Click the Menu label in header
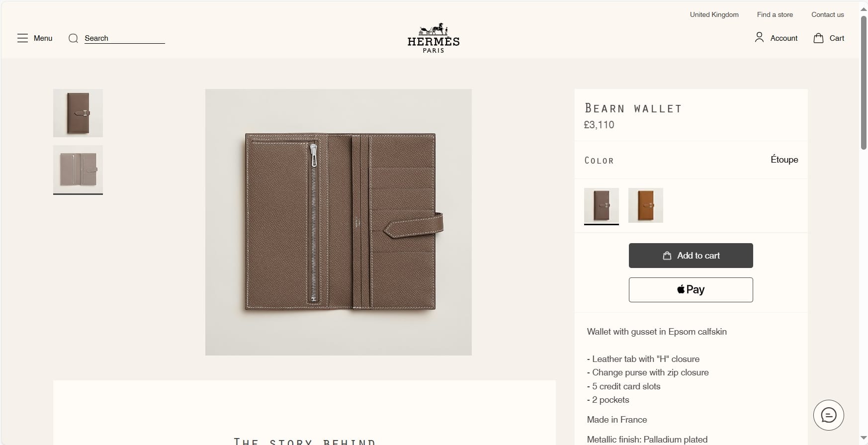 point(43,38)
